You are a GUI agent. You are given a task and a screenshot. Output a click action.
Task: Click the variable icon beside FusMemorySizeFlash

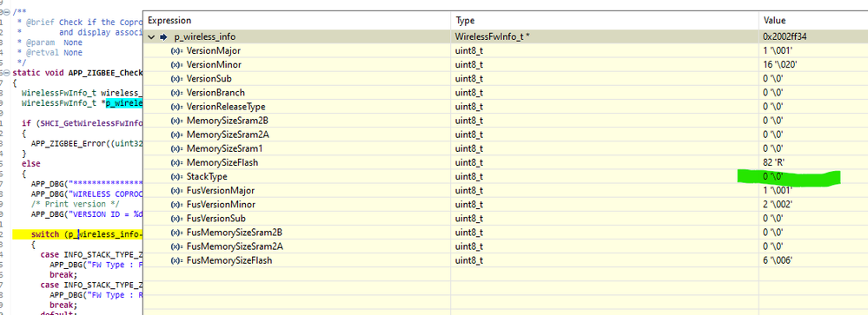[177, 260]
